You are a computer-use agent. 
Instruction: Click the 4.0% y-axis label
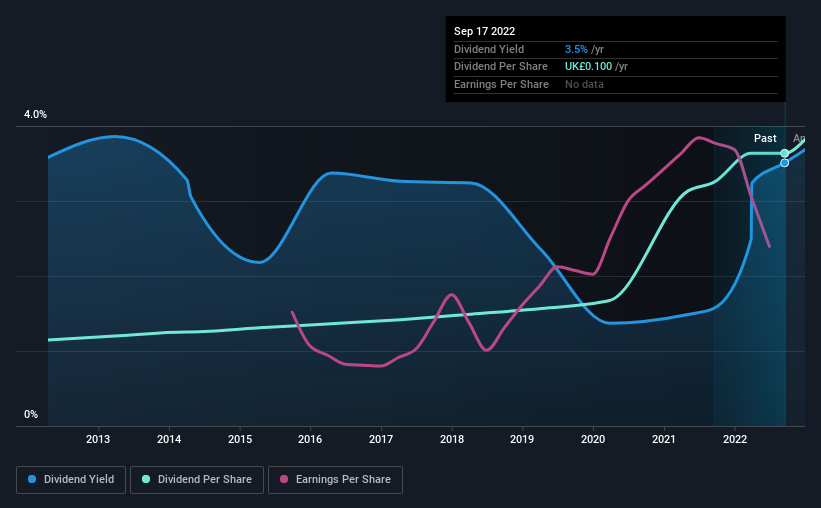click(35, 114)
